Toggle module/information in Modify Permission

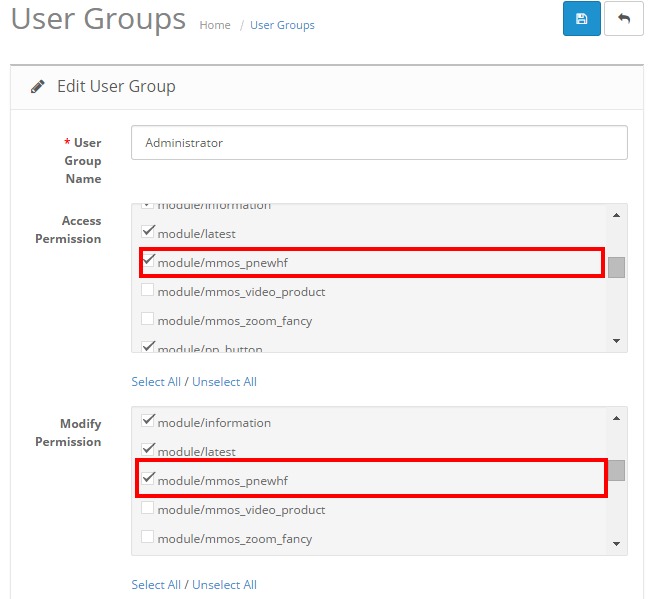pyautogui.click(x=148, y=422)
